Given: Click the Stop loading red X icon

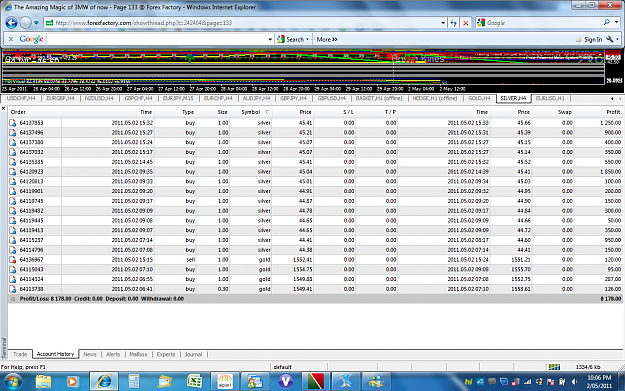Looking at the screenshot, I should (466, 23).
